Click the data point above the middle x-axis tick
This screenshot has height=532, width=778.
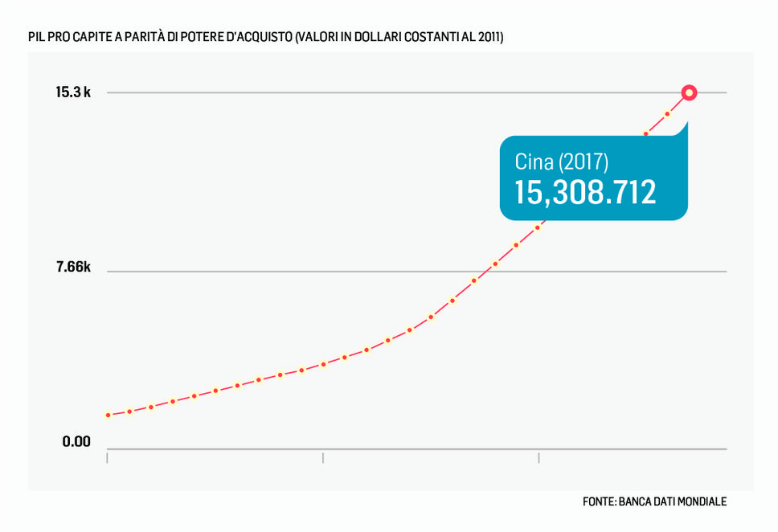click(x=323, y=364)
